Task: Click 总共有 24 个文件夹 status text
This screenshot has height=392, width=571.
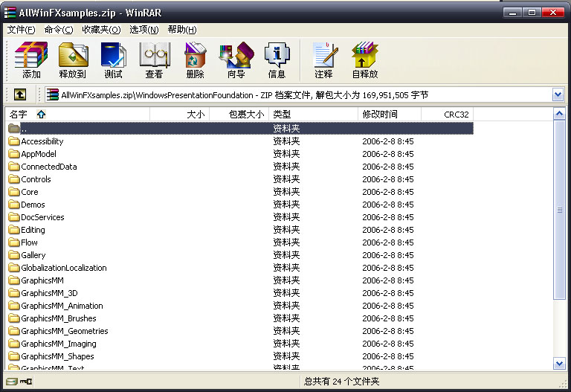Action: coord(341,382)
